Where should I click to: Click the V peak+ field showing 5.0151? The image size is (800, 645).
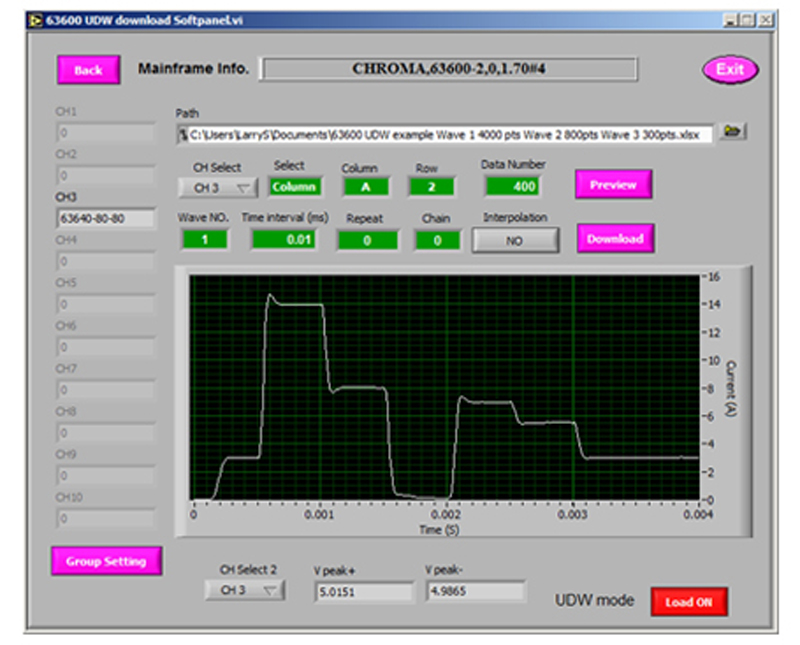coord(364,592)
